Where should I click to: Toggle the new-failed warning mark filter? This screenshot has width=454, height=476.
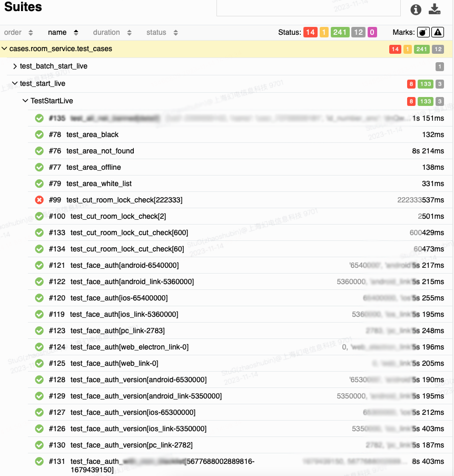(438, 32)
